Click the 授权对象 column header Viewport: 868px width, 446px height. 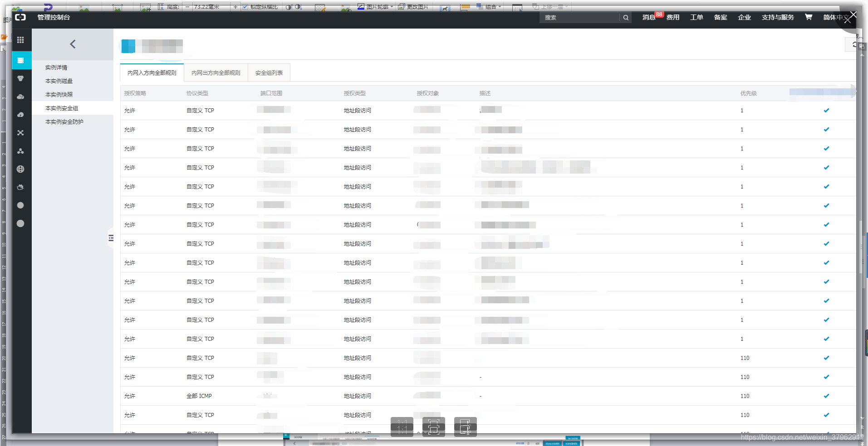pyautogui.click(x=428, y=93)
